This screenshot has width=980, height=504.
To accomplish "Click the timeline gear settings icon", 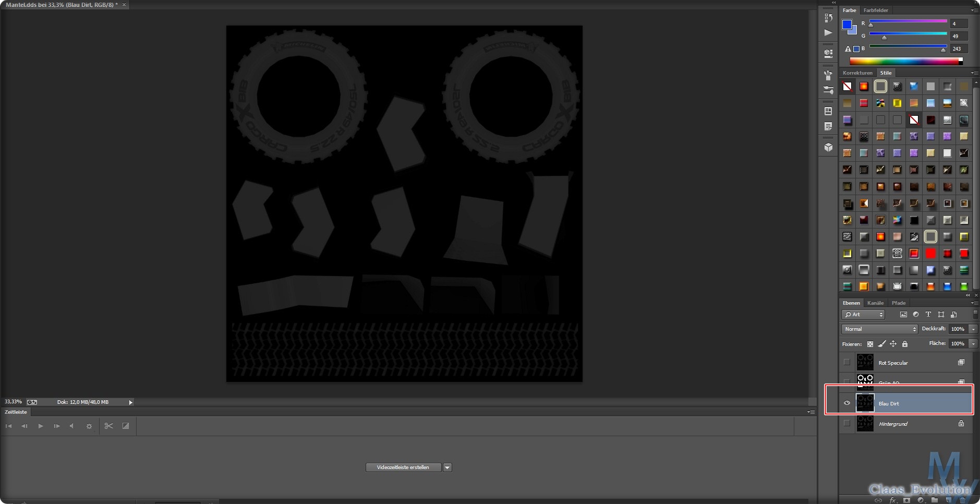I will coord(89,426).
